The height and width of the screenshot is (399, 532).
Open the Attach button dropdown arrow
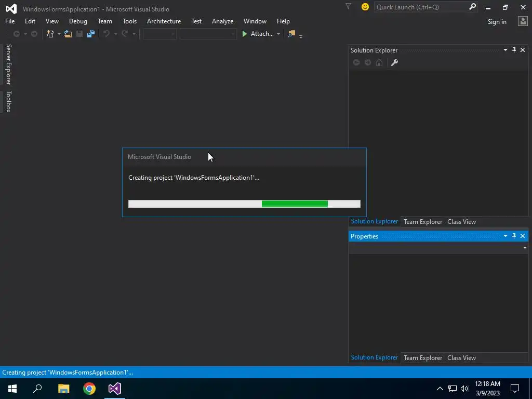[278, 34]
